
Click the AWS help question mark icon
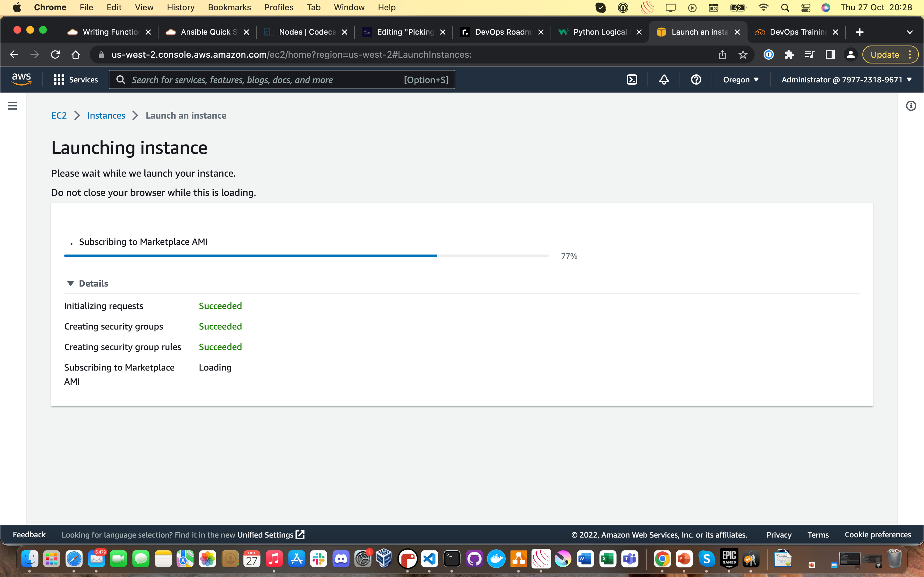point(696,79)
